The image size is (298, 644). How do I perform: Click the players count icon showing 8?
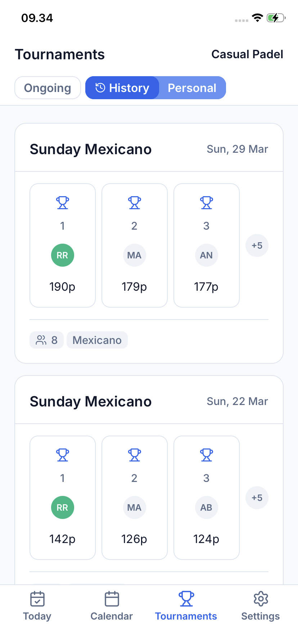click(x=41, y=340)
